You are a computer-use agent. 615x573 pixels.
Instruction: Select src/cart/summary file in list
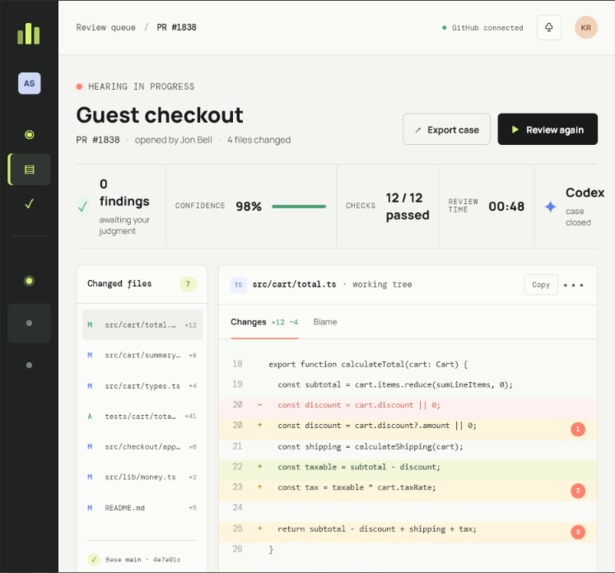click(142, 355)
